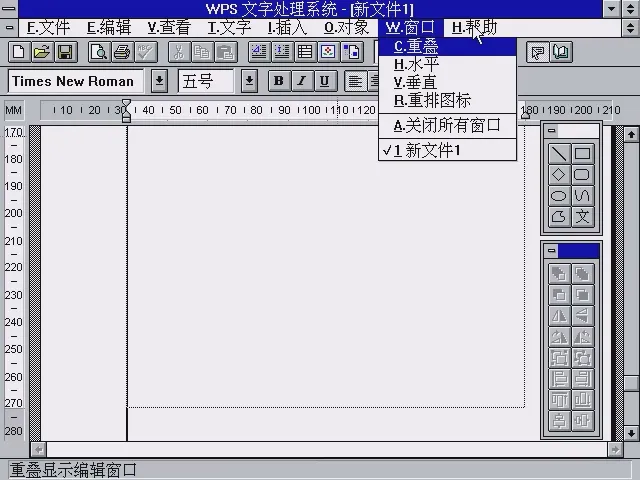
Task: Select the straight line drawing tool
Action: click(559, 154)
